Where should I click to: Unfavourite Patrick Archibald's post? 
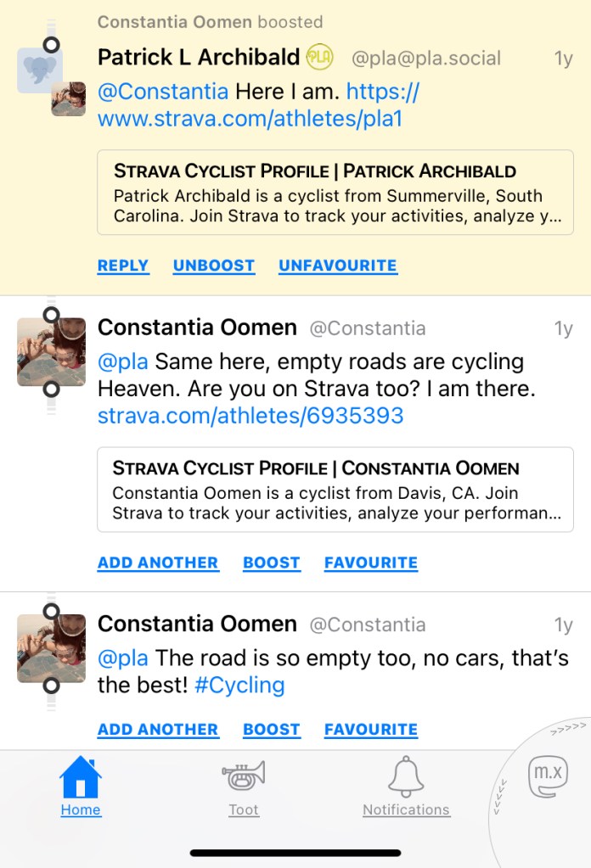[x=337, y=266]
